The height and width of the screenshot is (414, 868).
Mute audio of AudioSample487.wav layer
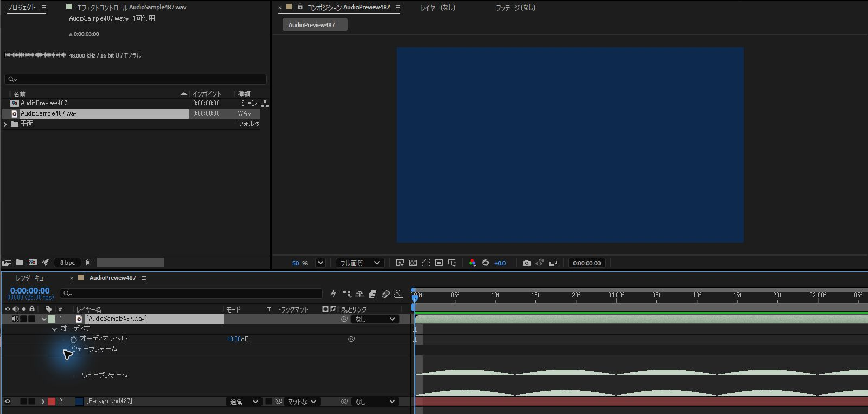(16, 319)
